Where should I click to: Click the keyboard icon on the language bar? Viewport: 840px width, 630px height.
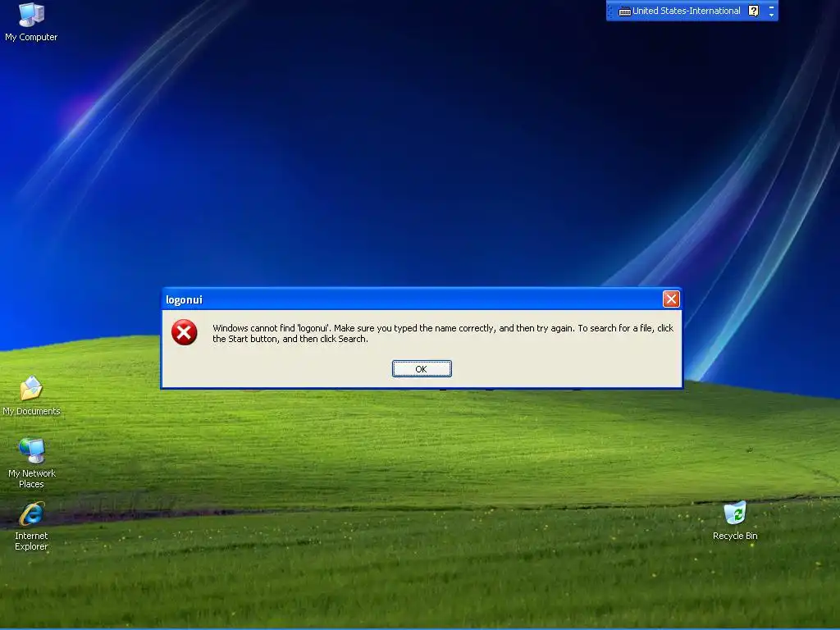(624, 11)
